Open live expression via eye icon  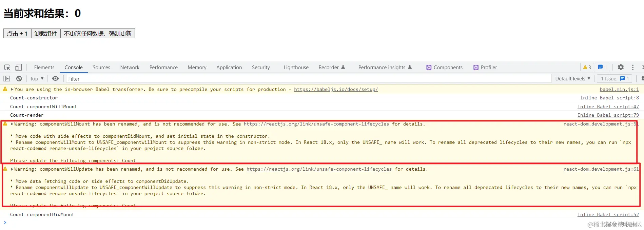pos(55,78)
